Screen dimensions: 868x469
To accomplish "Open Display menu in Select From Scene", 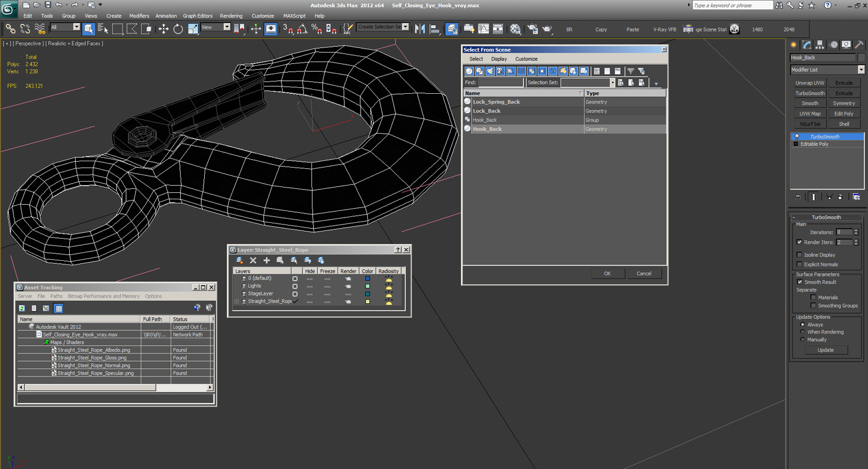I will (x=499, y=59).
